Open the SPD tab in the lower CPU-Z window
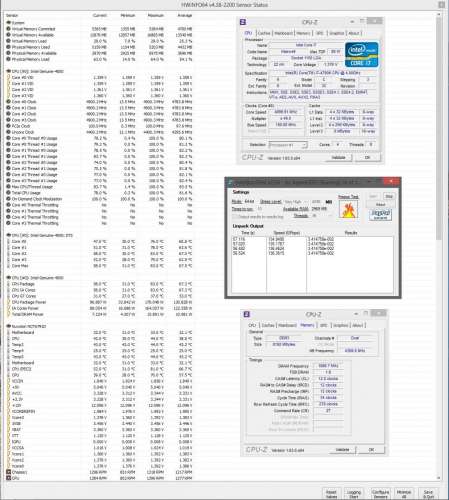This screenshot has width=449, height=500. tap(323, 325)
